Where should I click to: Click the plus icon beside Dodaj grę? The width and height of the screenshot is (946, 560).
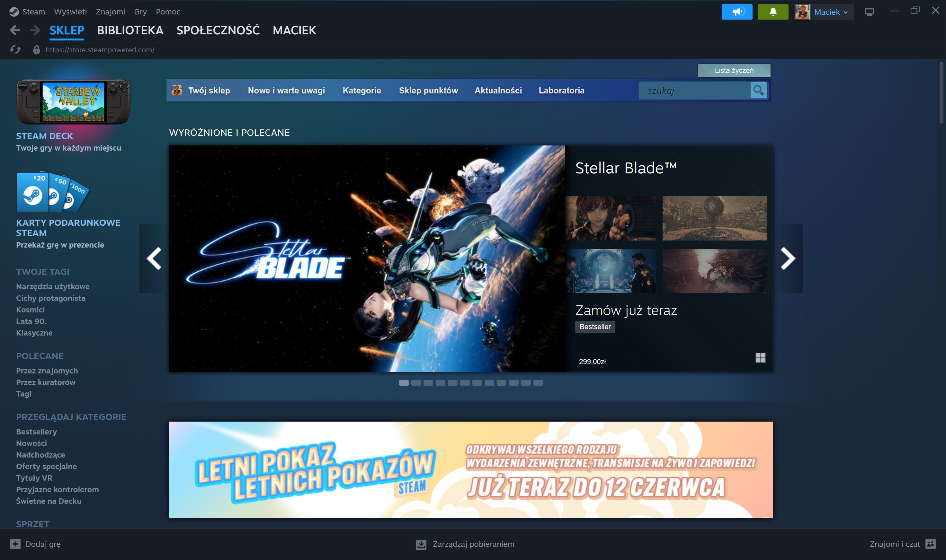click(x=15, y=544)
